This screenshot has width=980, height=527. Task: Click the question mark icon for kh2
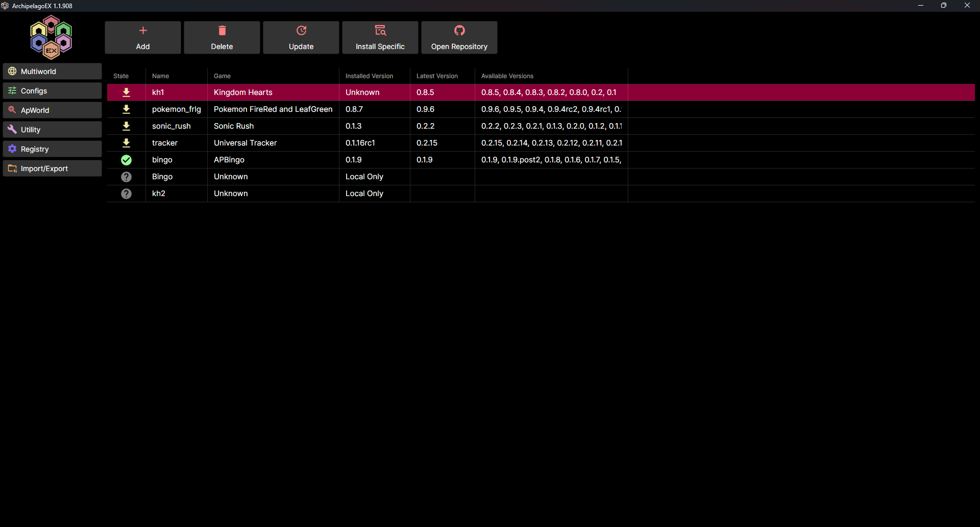click(x=126, y=194)
